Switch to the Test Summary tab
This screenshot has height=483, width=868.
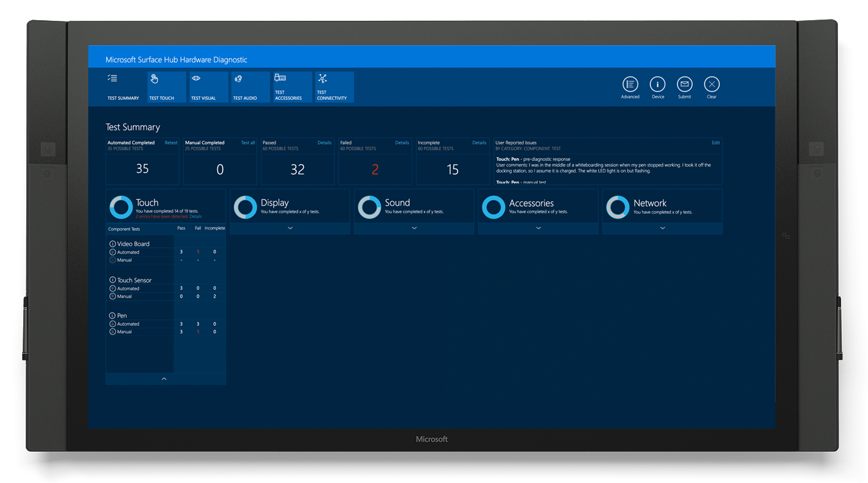tap(124, 87)
